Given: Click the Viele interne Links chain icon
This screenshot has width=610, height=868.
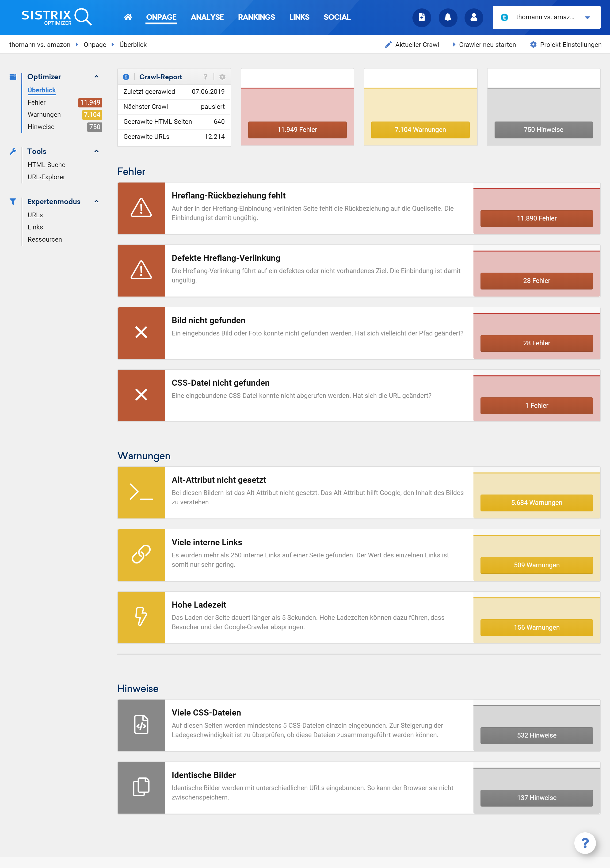Looking at the screenshot, I should coord(141,555).
